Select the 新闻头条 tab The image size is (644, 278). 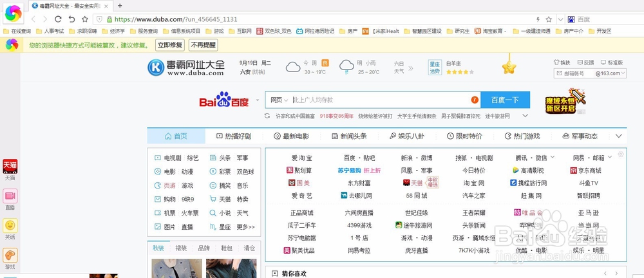coord(348,136)
